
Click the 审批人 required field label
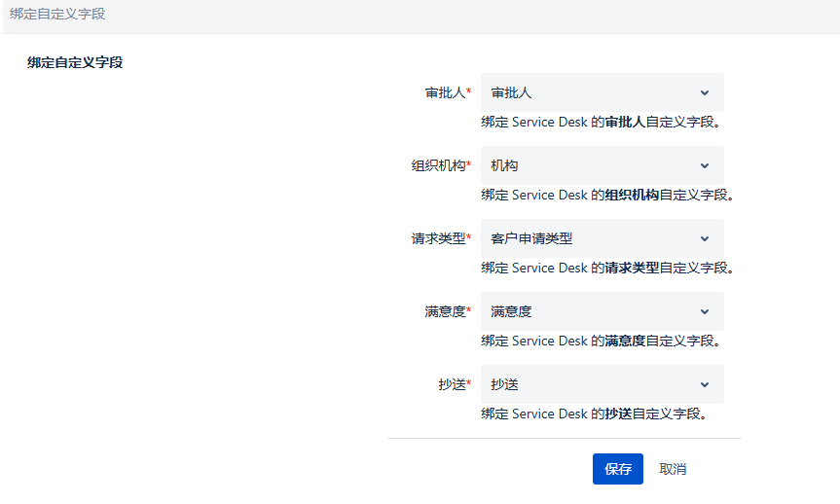pos(446,93)
